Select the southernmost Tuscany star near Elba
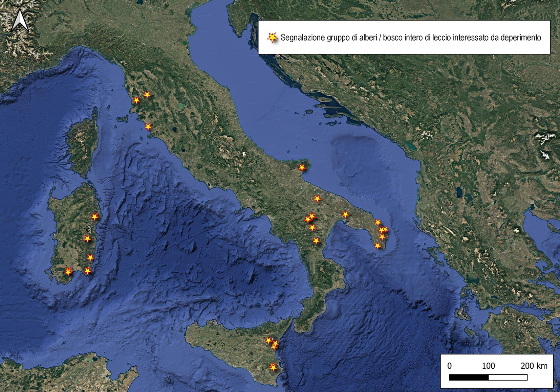 coord(148,127)
